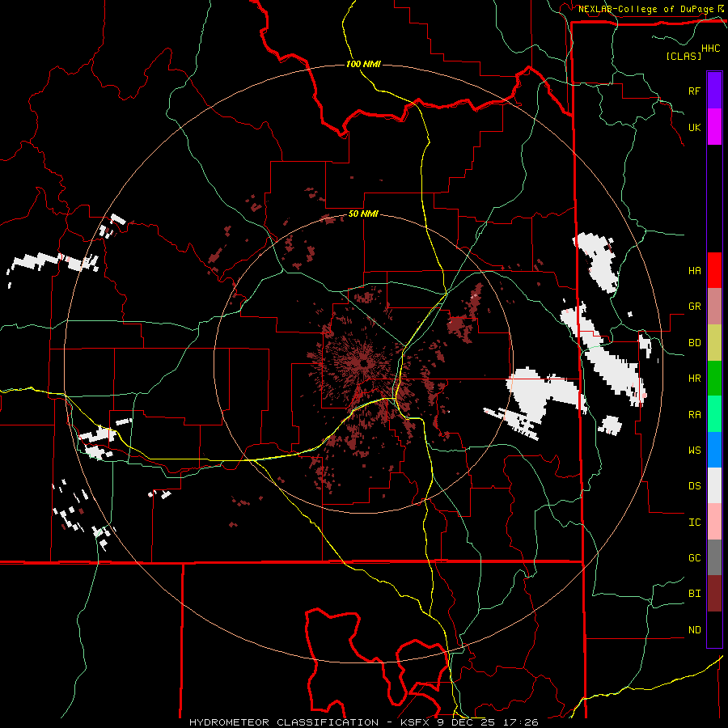Click the 'UK' legend label
The width and height of the screenshot is (728, 728).
(694, 127)
